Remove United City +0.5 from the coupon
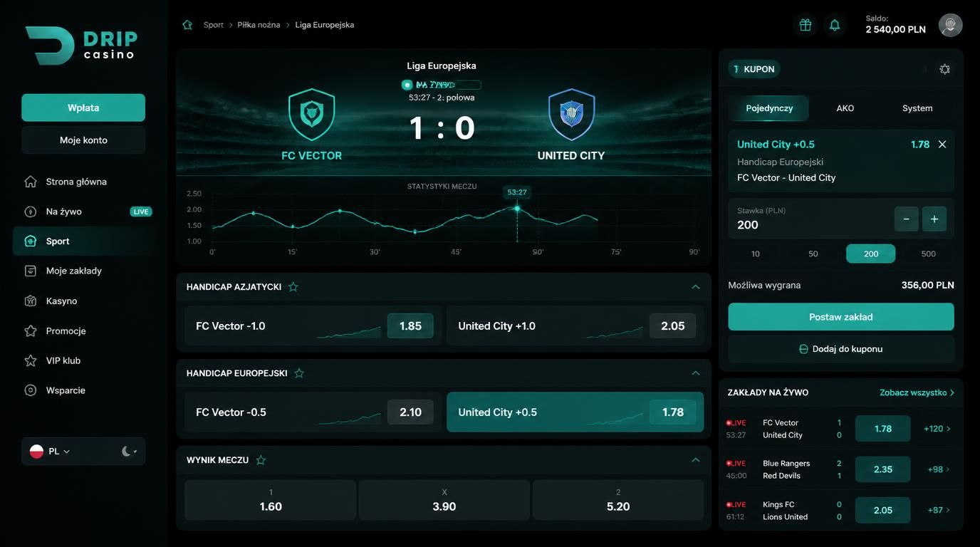Screen dimensions: 980x547 [942, 145]
